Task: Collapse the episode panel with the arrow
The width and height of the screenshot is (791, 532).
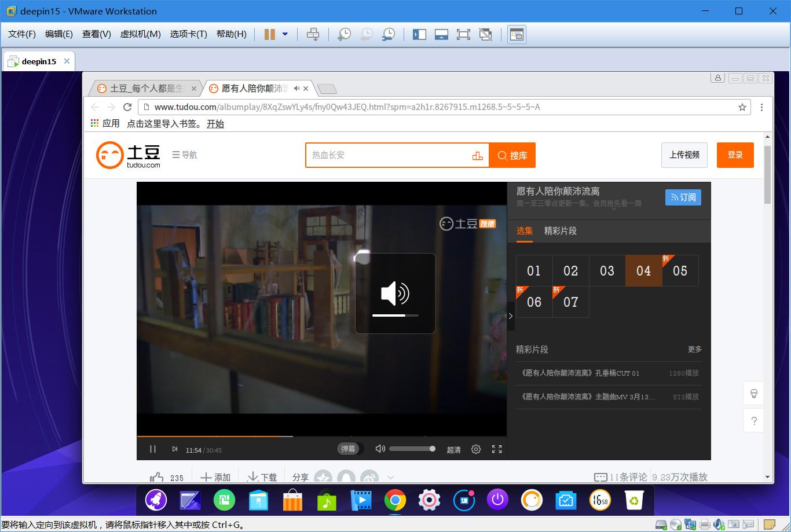Action: pyautogui.click(x=510, y=316)
